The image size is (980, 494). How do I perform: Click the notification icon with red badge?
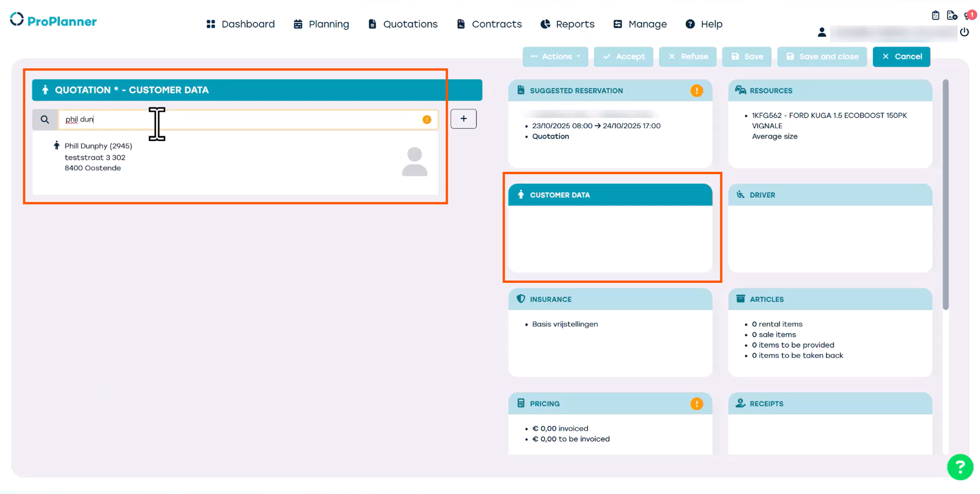[x=969, y=15]
